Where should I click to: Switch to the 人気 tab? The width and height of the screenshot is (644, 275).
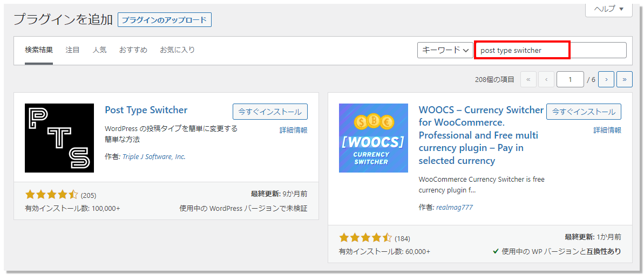click(99, 50)
